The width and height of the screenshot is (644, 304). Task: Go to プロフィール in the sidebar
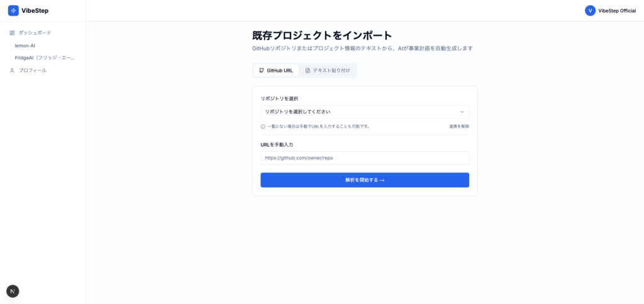(x=32, y=70)
